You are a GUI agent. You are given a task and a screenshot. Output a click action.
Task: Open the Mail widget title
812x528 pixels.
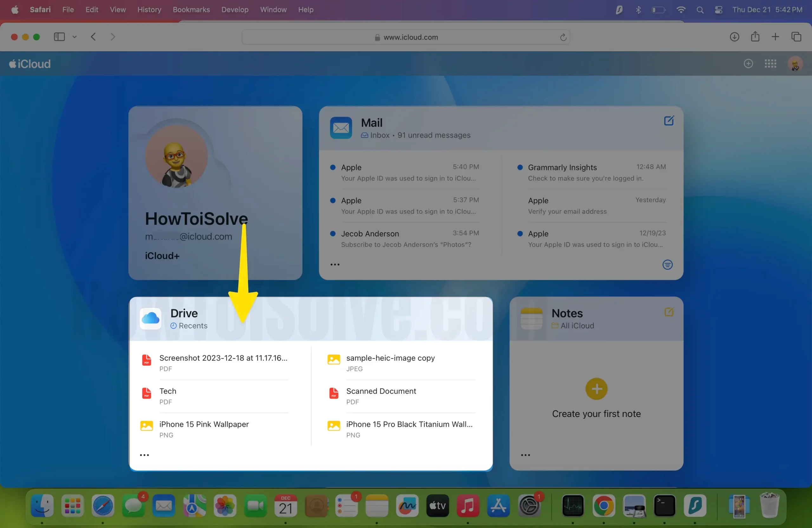(371, 123)
